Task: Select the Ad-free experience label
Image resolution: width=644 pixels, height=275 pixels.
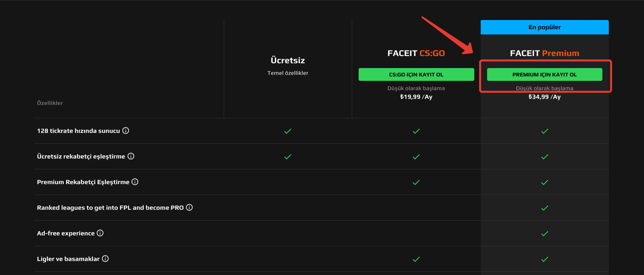Action: click(x=66, y=233)
